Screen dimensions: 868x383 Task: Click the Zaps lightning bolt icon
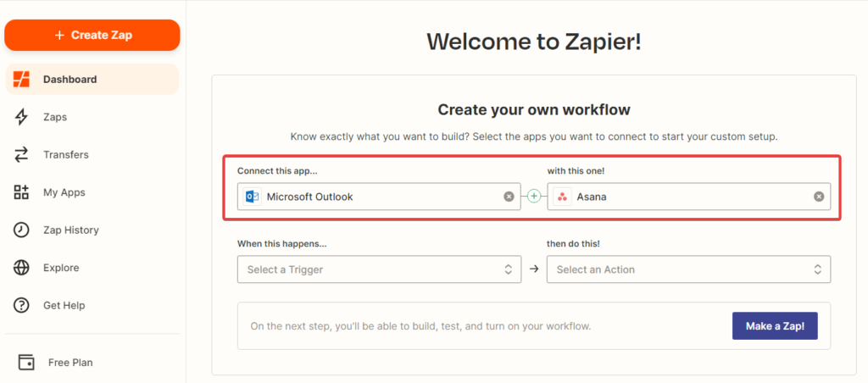(22, 117)
